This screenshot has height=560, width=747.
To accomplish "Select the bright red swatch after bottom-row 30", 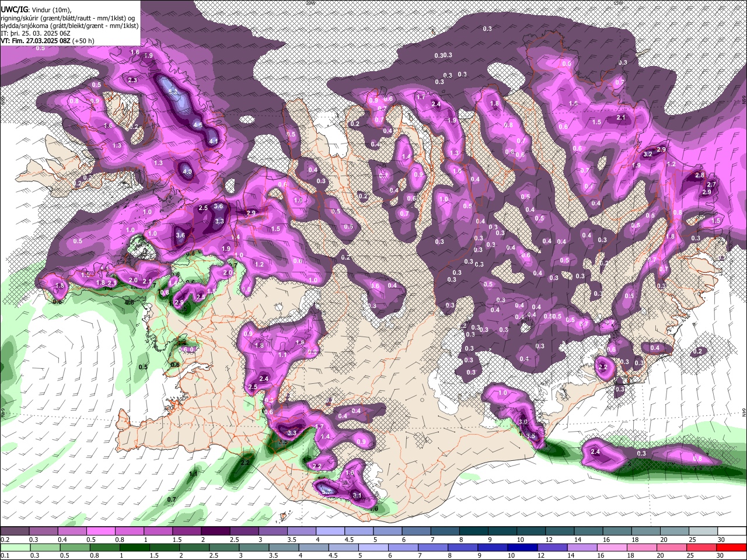I will coord(731,547).
